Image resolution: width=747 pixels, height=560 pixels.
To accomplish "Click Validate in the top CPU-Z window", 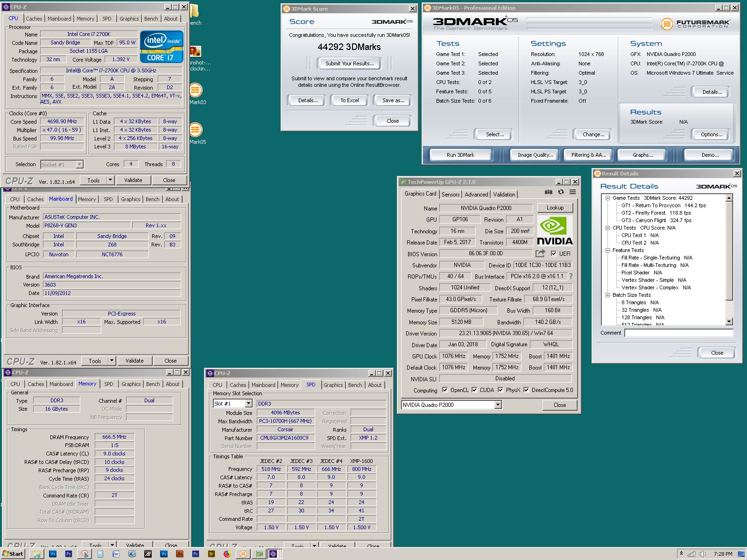I will pyautogui.click(x=133, y=180).
